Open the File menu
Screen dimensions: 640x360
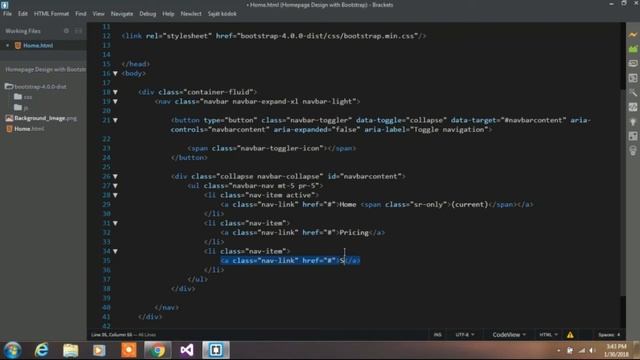tap(7, 13)
